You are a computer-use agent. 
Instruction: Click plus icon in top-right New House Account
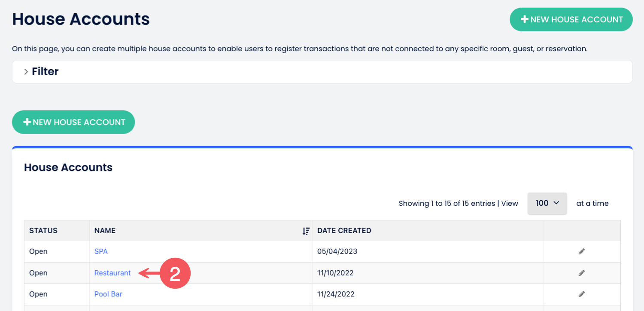[524, 19]
